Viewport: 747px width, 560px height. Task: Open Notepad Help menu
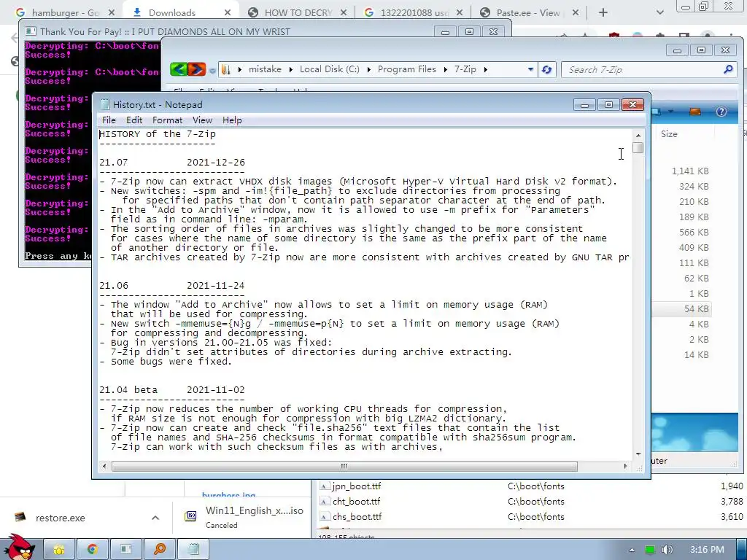(232, 120)
